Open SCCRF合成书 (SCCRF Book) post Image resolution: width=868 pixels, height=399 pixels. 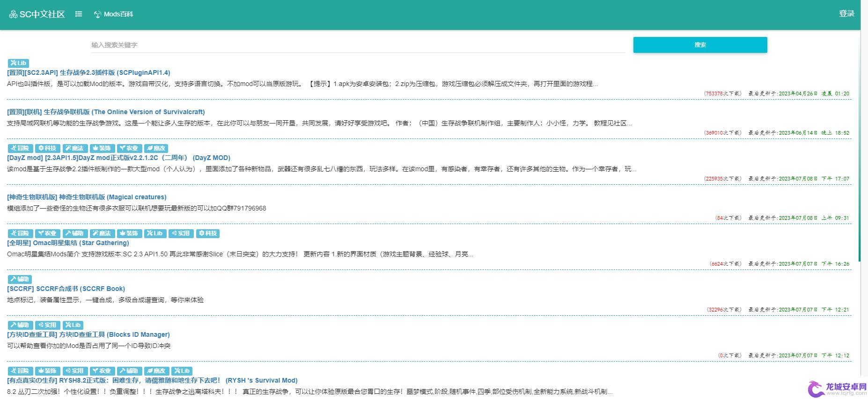pos(66,289)
